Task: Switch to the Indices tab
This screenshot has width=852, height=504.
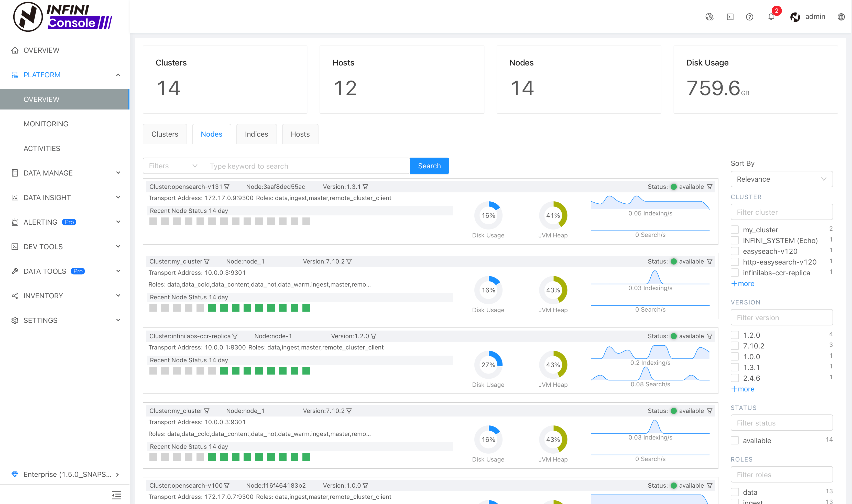Action: 256,134
